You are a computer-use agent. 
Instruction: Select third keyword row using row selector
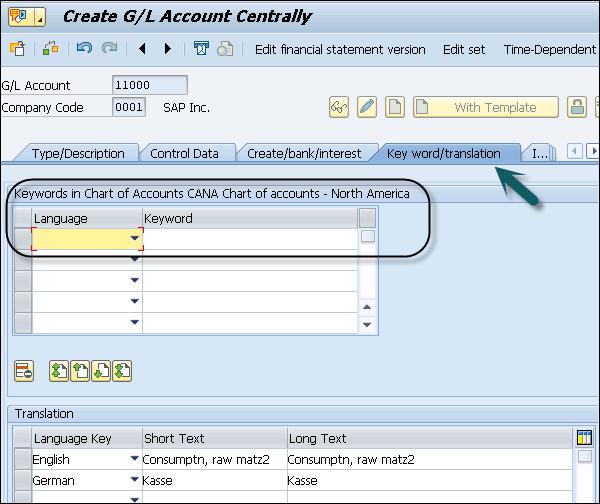coord(23,281)
